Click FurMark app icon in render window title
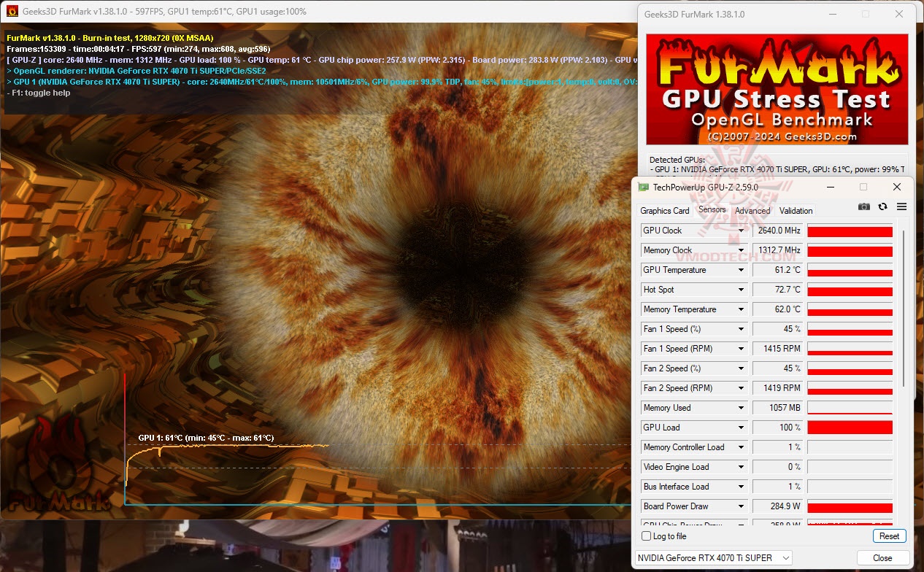Viewport: 924px width, 572px height. (12, 12)
